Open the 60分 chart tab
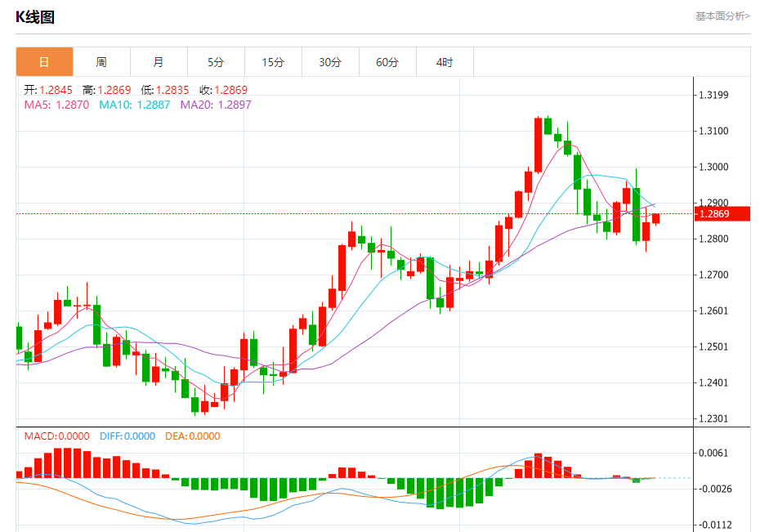The image size is (760, 532). 387,62
